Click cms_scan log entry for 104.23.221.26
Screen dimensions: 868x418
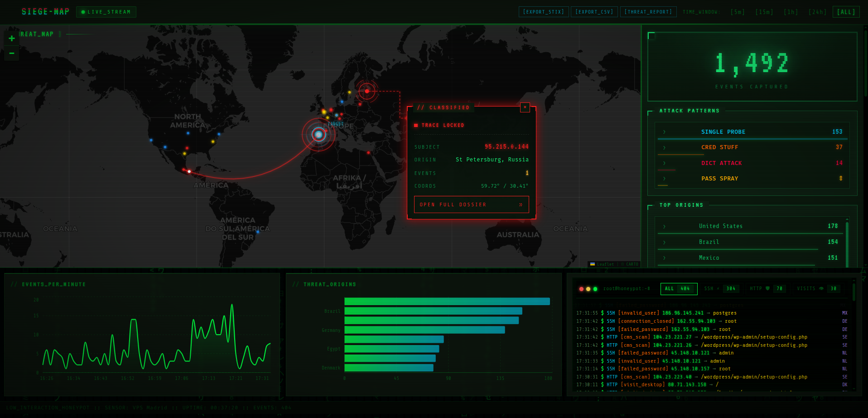[712, 345]
